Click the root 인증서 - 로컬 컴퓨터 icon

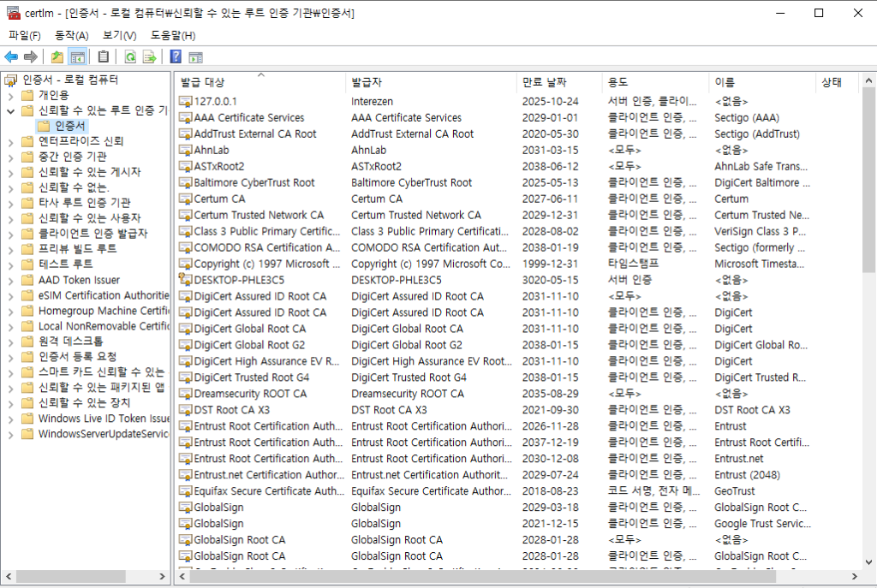point(10,80)
